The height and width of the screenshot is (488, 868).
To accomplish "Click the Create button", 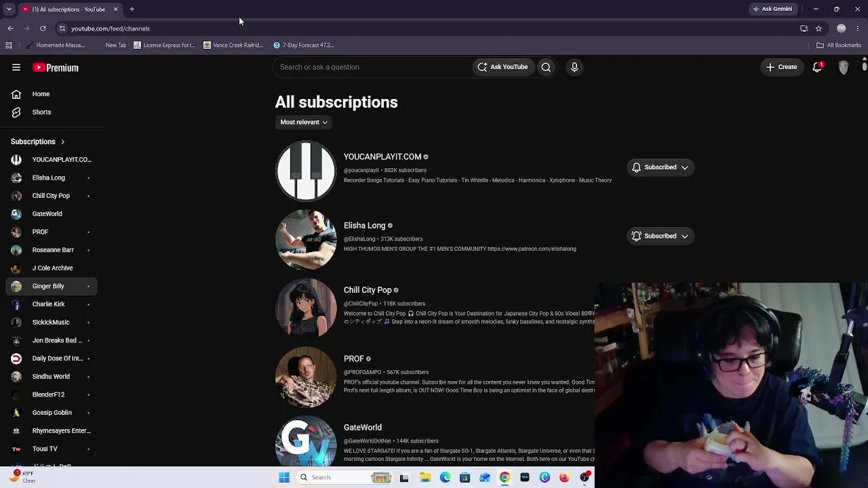I will [781, 67].
